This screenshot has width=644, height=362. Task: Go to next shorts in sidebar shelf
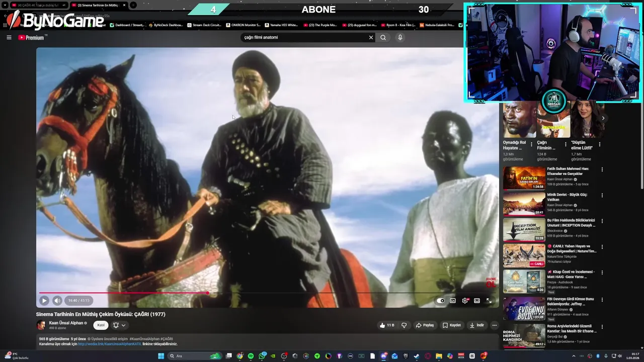tap(603, 119)
